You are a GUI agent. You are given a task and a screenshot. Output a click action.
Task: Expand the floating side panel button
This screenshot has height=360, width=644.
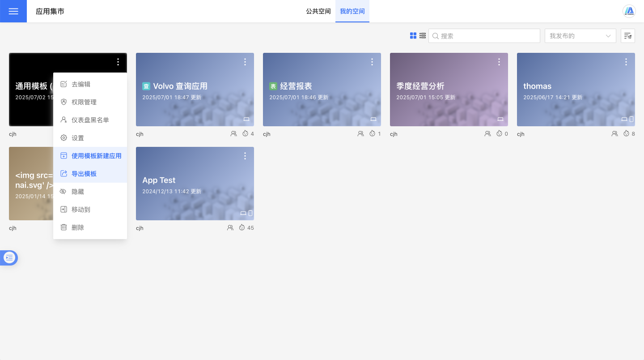click(x=9, y=257)
